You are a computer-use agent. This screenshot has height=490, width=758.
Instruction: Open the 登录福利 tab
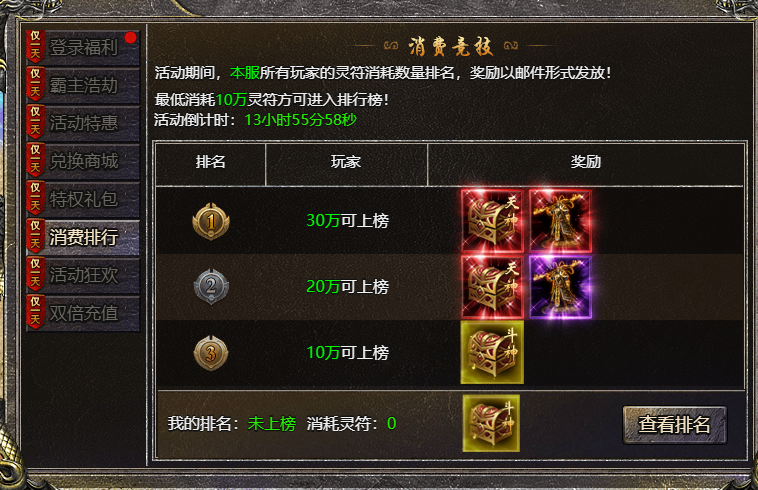click(83, 48)
